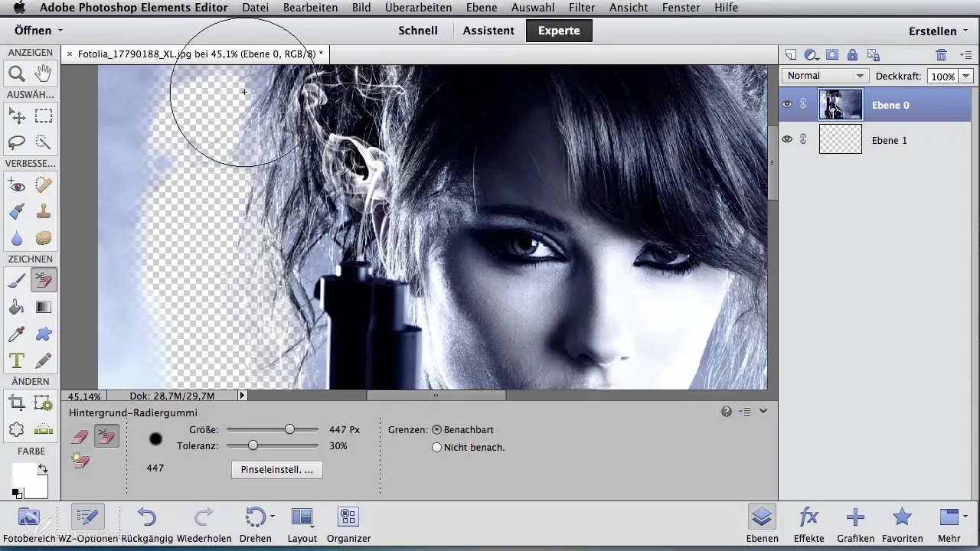Toggle the WZ-Optionen panel

tap(87, 523)
